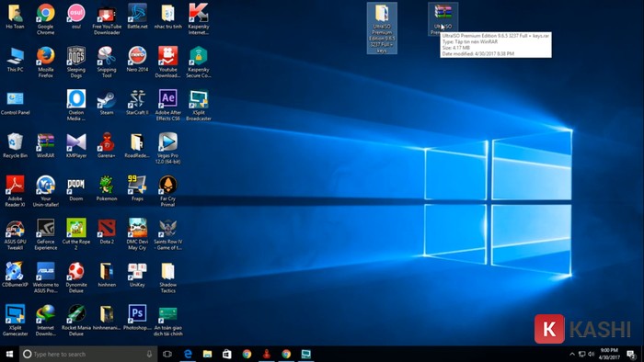Viewport: 644px width, 362px height.
Task: Open Microsoft Store from taskbar
Action: [227, 354]
